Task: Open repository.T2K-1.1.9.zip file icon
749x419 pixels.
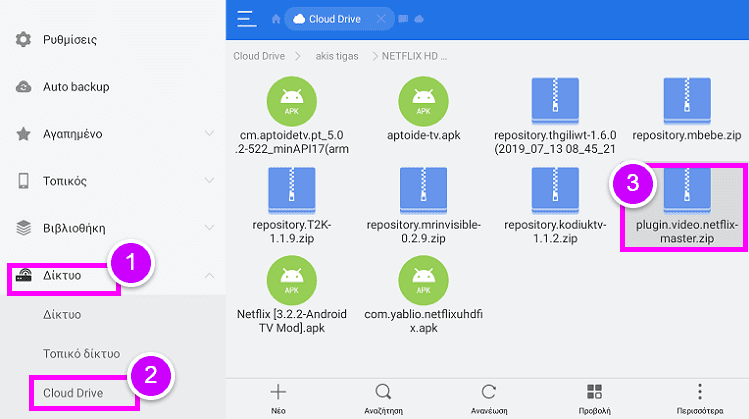Action: point(291,191)
